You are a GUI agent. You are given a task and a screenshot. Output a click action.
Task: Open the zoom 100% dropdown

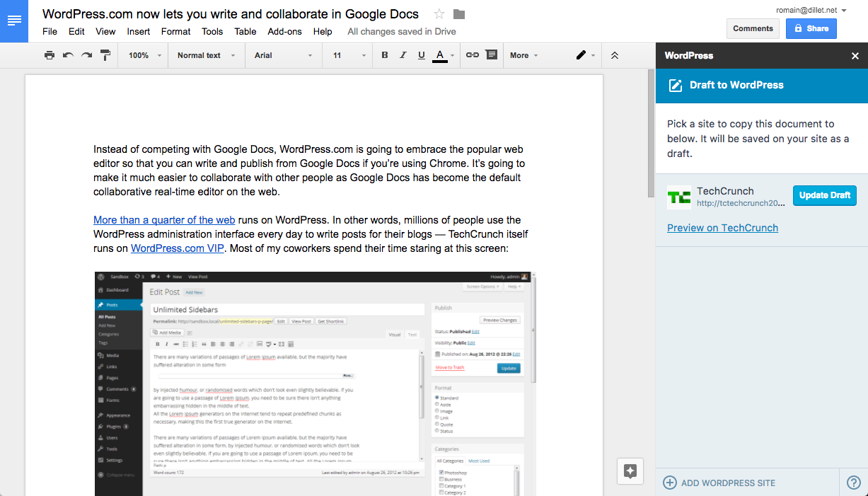point(145,55)
